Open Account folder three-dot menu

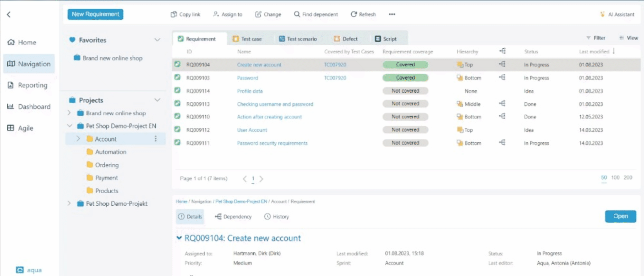click(x=156, y=139)
